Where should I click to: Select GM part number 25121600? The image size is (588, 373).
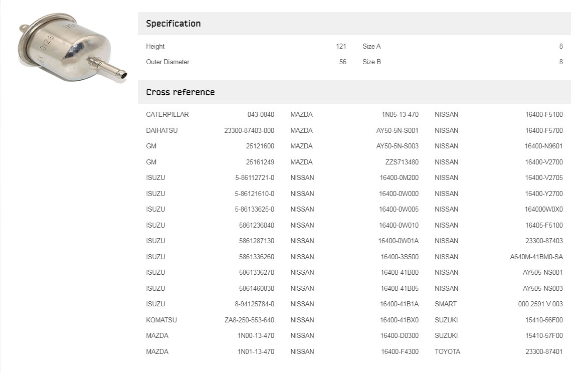pos(260,146)
